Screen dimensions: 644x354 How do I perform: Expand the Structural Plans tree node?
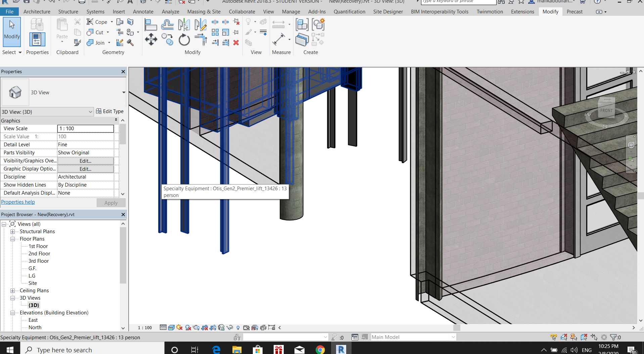coord(13,232)
